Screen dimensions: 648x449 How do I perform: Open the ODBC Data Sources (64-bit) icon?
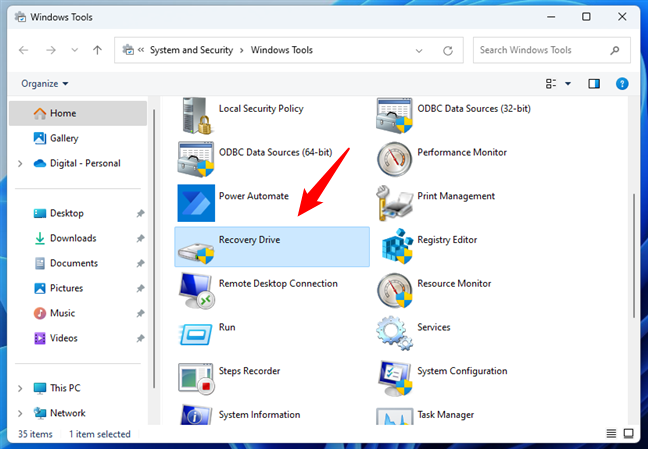pos(196,159)
